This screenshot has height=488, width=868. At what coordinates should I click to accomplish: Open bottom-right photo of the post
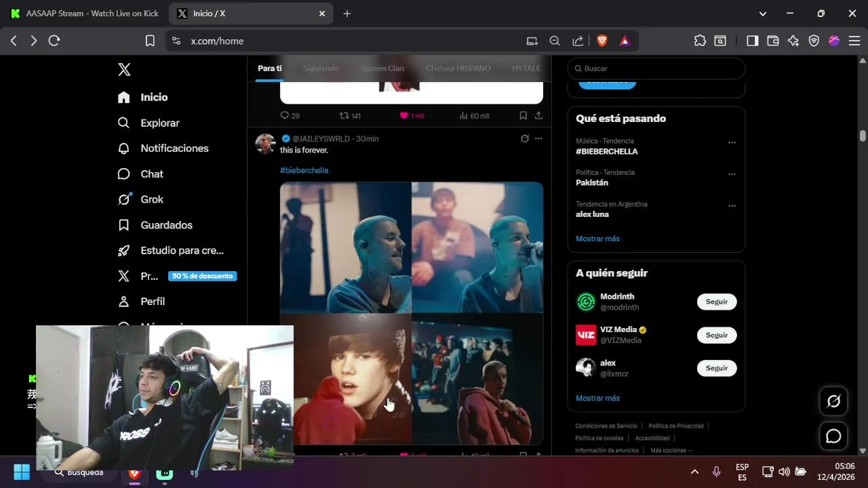coord(477,379)
